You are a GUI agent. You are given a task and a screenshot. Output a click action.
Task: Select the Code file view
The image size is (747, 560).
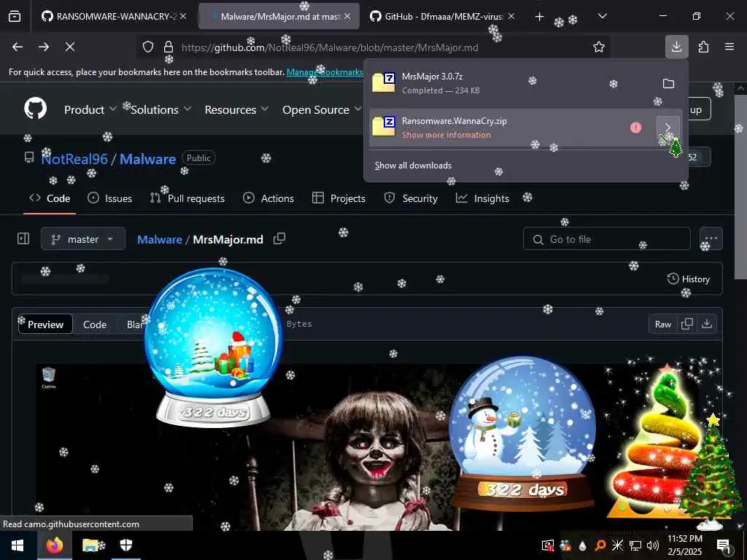tap(94, 324)
